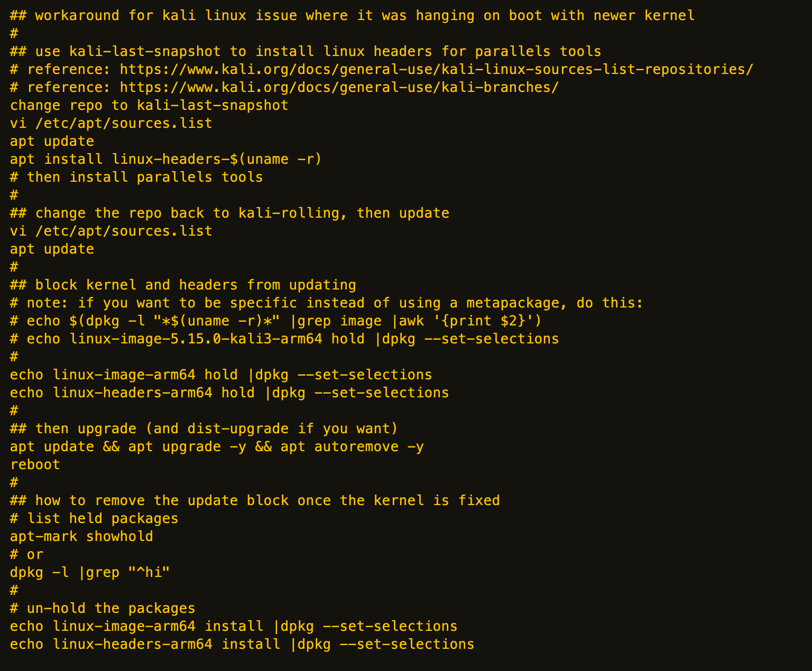Image resolution: width=812 pixels, height=671 pixels.
Task: Click the 'dpkg -l |grep "^hi"' line
Action: (x=90, y=573)
